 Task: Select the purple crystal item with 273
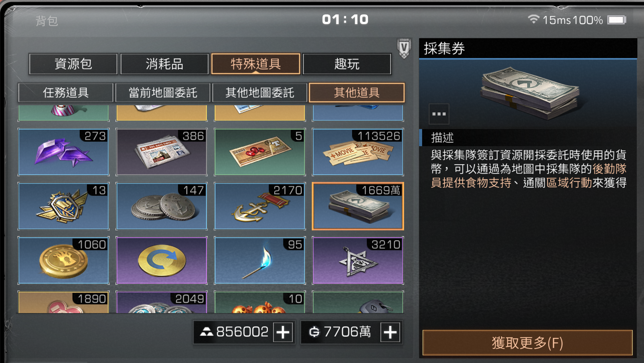(x=63, y=152)
